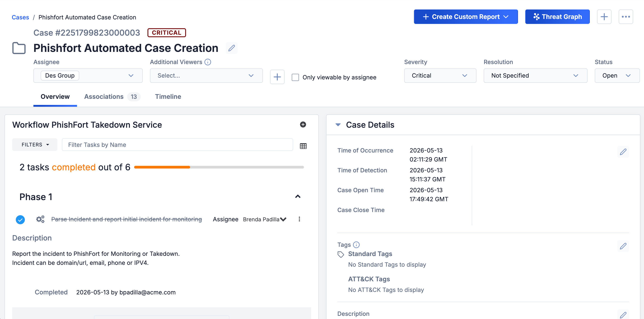Go to Cases breadcrumb link
Screen dimensions: 644x319
(20, 17)
